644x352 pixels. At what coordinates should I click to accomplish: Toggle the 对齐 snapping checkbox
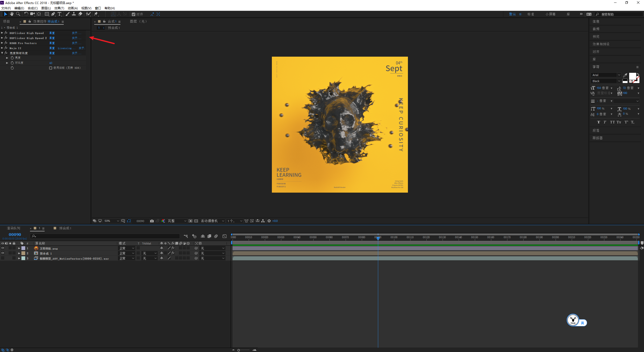(x=134, y=14)
